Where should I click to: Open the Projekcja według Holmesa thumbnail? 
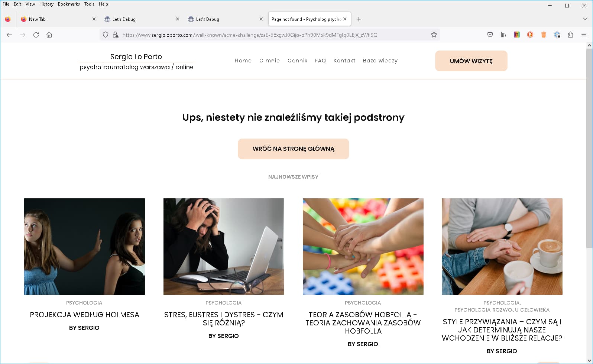pyautogui.click(x=84, y=247)
